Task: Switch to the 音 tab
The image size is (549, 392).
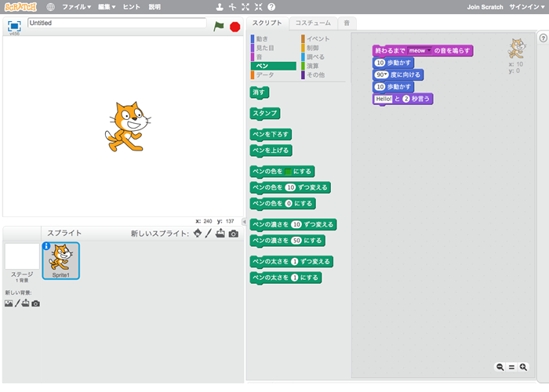Action: (347, 23)
